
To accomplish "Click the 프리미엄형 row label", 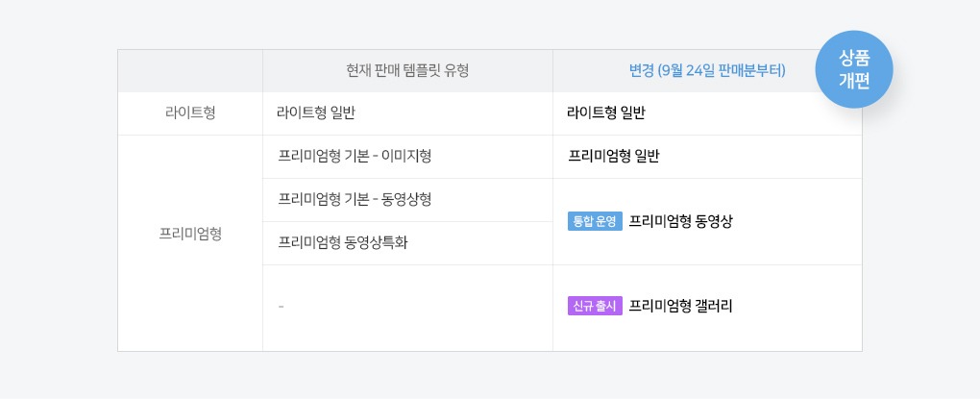I will point(190,235).
